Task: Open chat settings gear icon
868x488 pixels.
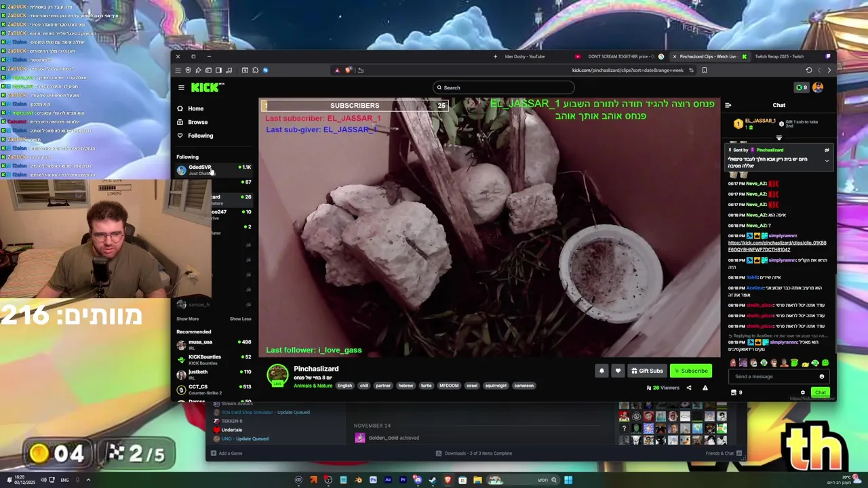Action: click(803, 392)
